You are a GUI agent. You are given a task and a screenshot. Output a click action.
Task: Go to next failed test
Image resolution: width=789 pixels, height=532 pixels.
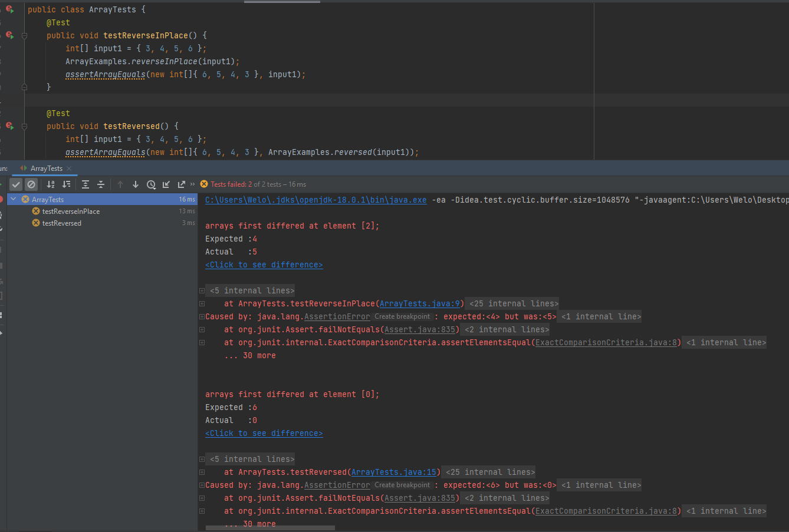point(136,184)
